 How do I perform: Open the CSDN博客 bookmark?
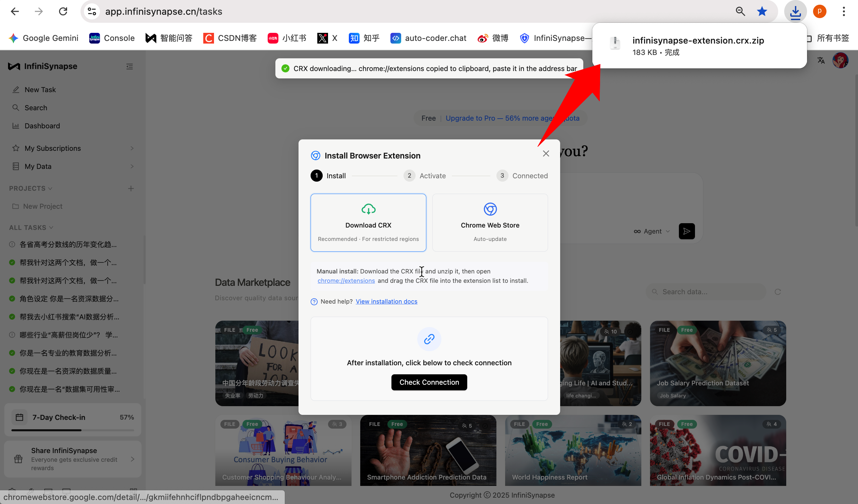click(230, 38)
